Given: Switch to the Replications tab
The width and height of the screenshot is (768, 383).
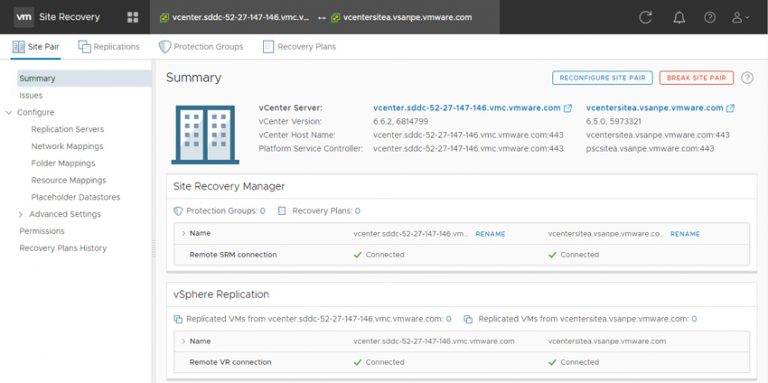Looking at the screenshot, I should [x=109, y=47].
